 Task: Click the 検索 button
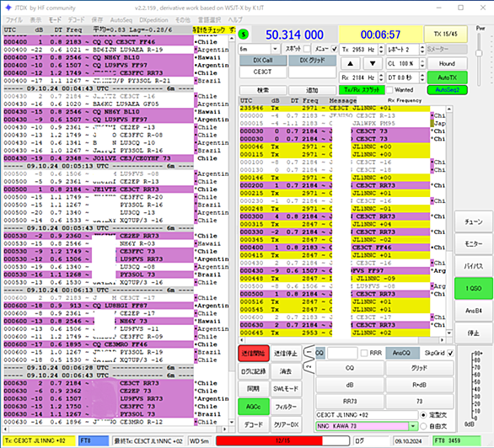pos(263,90)
